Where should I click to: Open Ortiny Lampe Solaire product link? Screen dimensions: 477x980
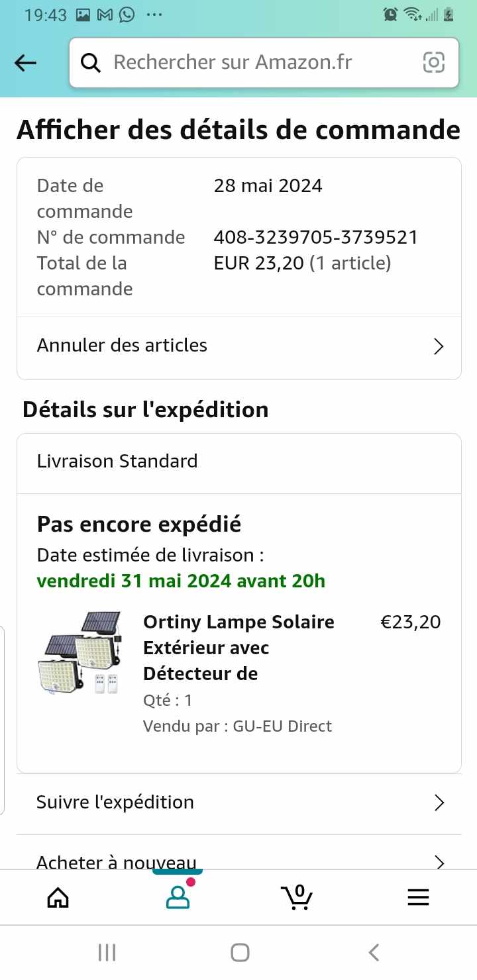click(238, 648)
